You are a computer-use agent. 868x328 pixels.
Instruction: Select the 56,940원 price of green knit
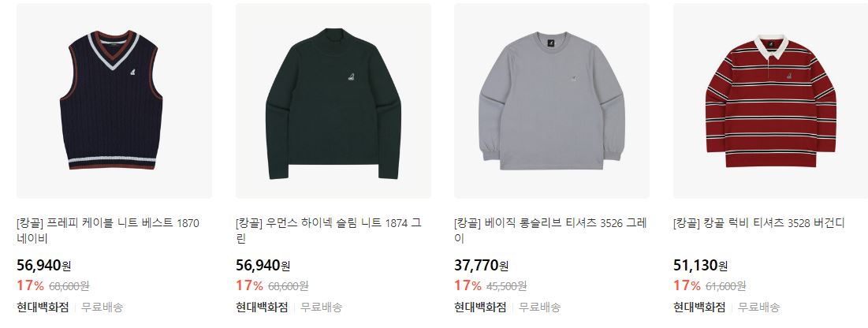(x=263, y=266)
